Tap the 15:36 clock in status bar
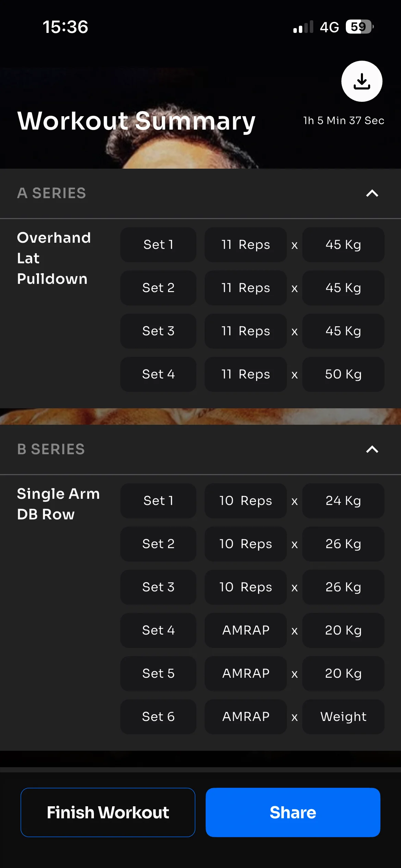The image size is (401, 868). pos(65,27)
